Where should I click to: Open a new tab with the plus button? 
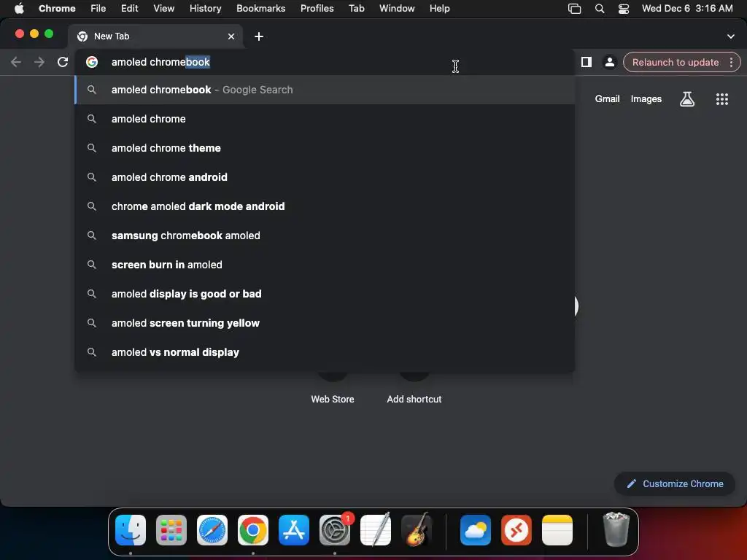point(259,36)
